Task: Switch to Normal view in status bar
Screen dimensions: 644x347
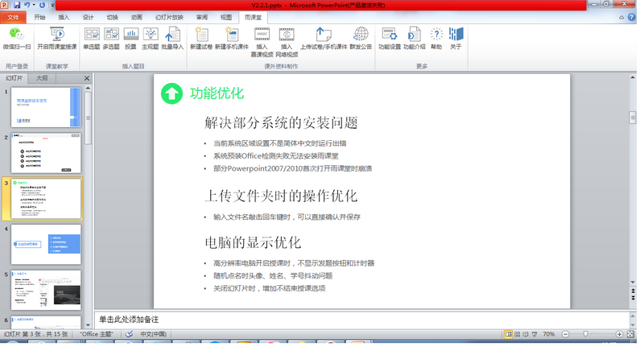Action: tap(509, 334)
